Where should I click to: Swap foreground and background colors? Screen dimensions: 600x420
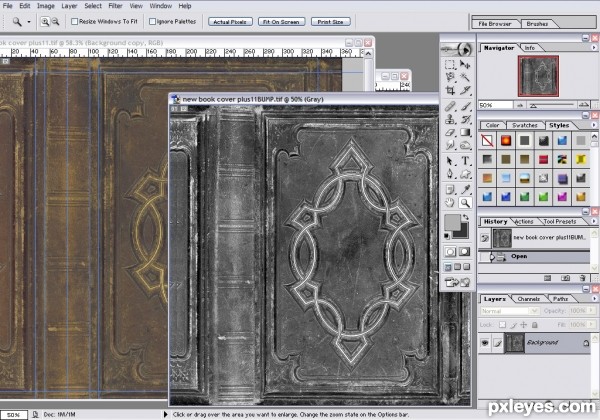[466, 217]
